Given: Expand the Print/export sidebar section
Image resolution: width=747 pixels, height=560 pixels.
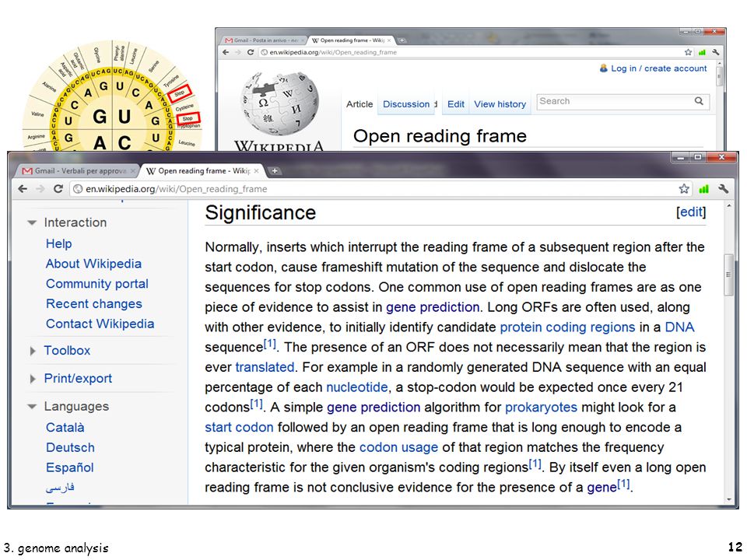Looking at the screenshot, I should pyautogui.click(x=33, y=379).
